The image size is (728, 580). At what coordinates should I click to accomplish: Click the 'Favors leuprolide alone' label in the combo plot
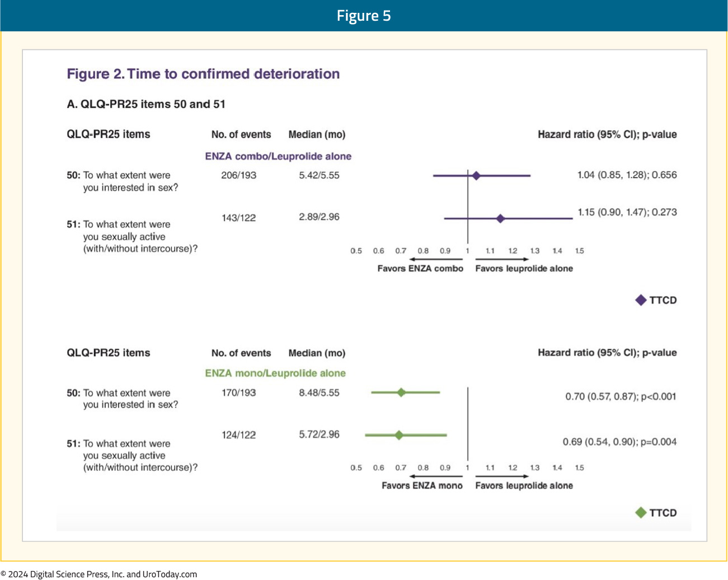524,269
